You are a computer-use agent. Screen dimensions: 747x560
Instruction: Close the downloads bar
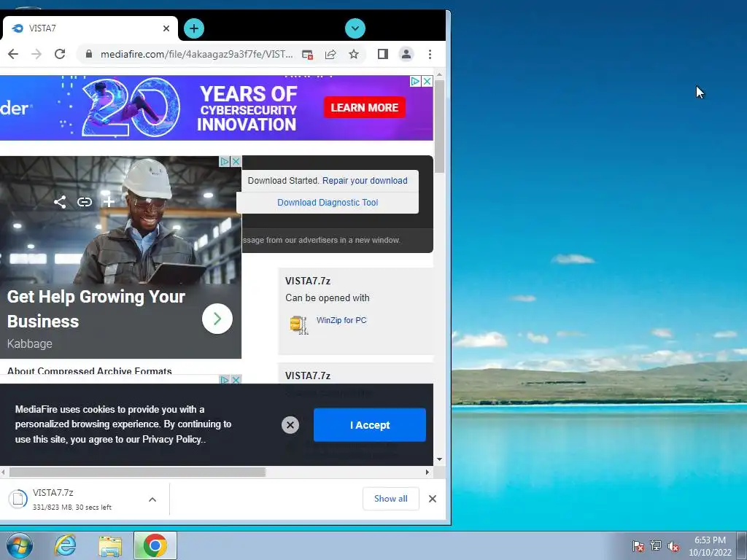pyautogui.click(x=433, y=499)
